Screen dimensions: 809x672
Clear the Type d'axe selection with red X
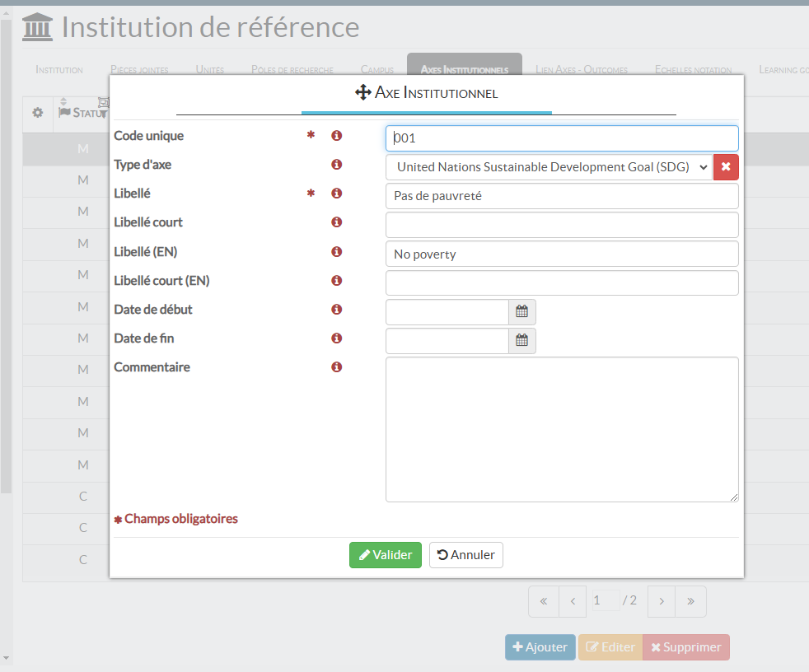(726, 167)
